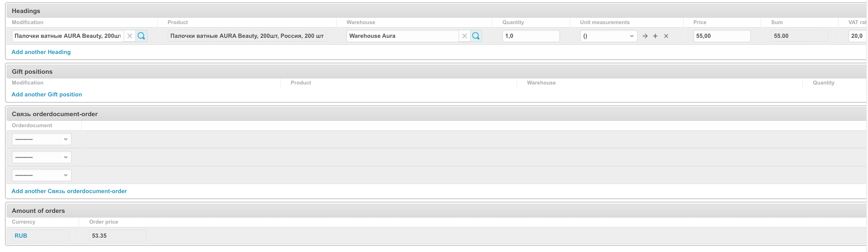This screenshot has height=252, width=868.
Task: Open the first Orderdocument dropdown
Action: point(41,139)
